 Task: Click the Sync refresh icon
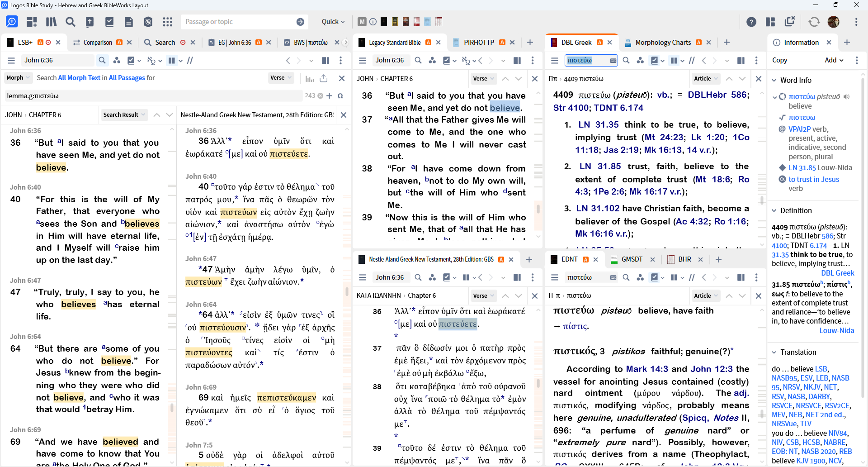tap(814, 22)
